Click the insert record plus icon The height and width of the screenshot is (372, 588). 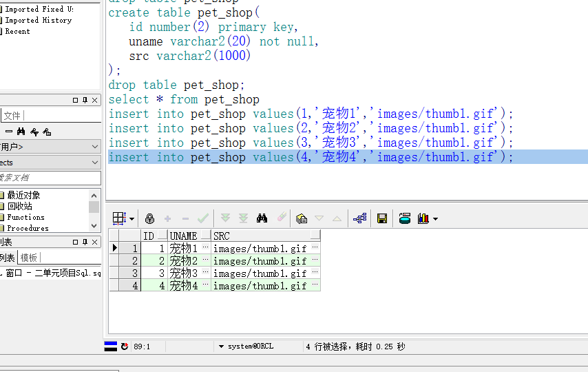[167, 218]
